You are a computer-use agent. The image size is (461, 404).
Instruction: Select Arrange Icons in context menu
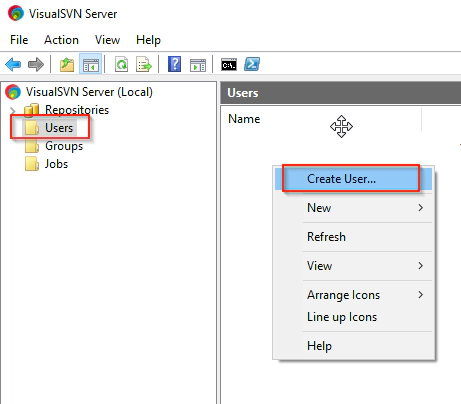point(353,295)
